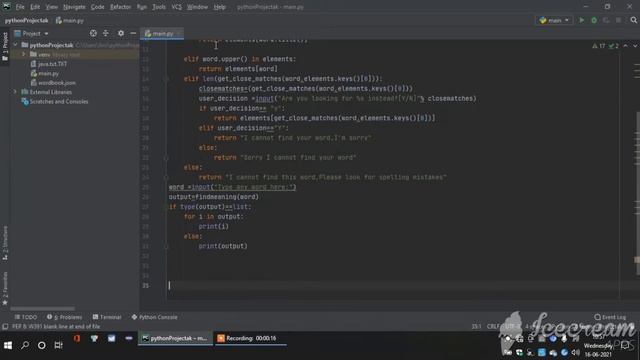Open the Cortana circle icon
Image resolution: width=640 pixels, height=360 pixels.
coord(42,345)
